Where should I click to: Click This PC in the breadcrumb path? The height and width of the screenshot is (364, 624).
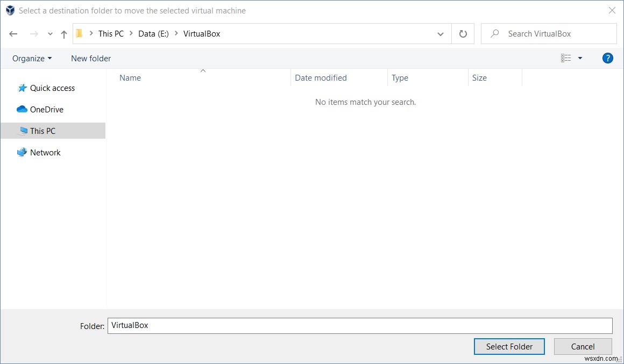110,33
